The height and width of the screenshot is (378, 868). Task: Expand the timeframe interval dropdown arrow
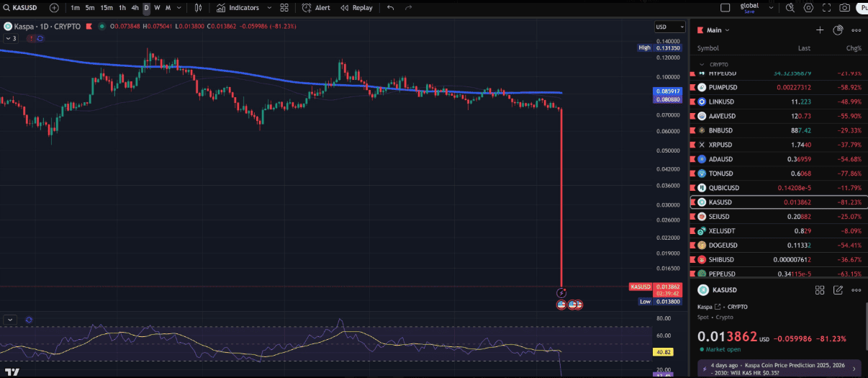(x=180, y=8)
